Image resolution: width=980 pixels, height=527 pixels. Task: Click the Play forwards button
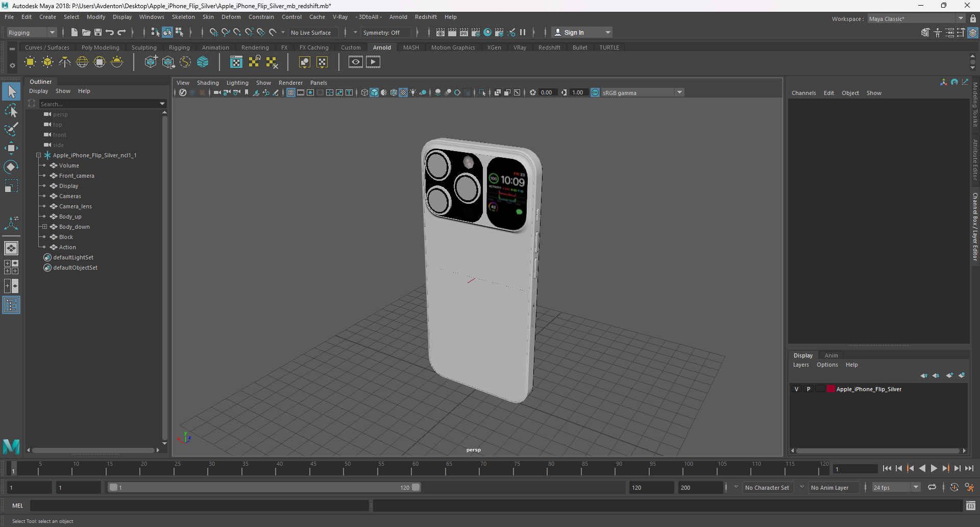pyautogui.click(x=934, y=468)
